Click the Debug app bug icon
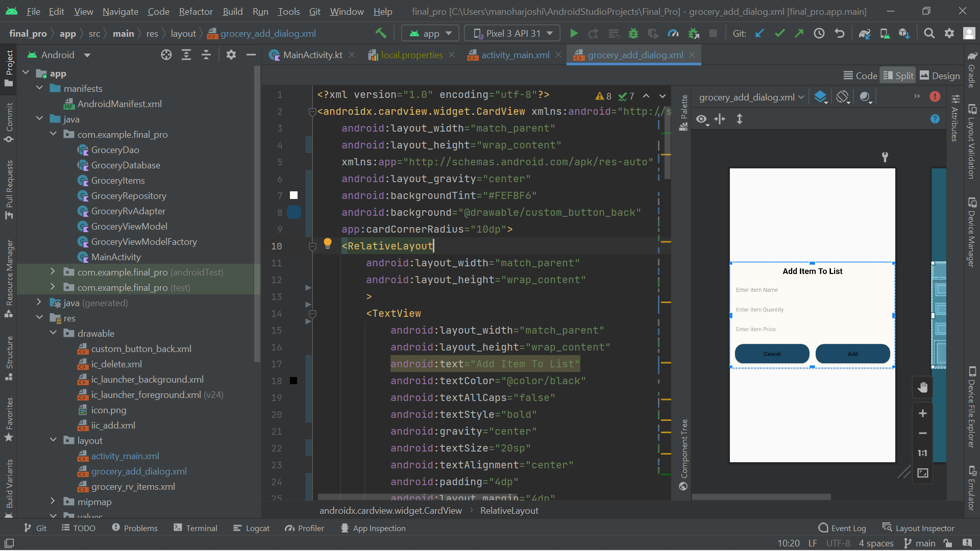Viewport: 980px width, 551px height. pyautogui.click(x=633, y=34)
